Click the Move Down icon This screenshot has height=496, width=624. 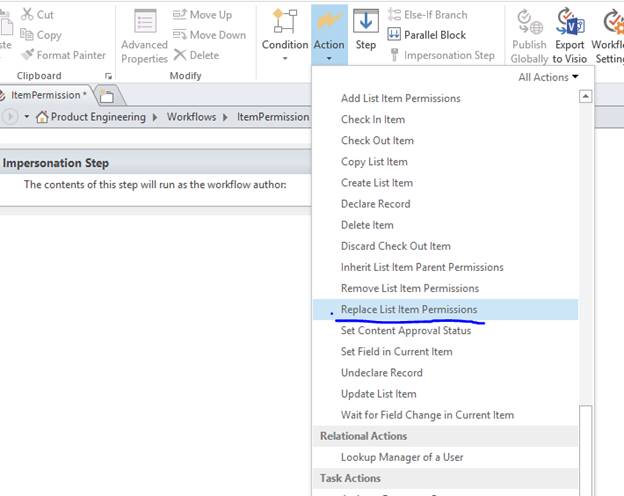[179, 35]
